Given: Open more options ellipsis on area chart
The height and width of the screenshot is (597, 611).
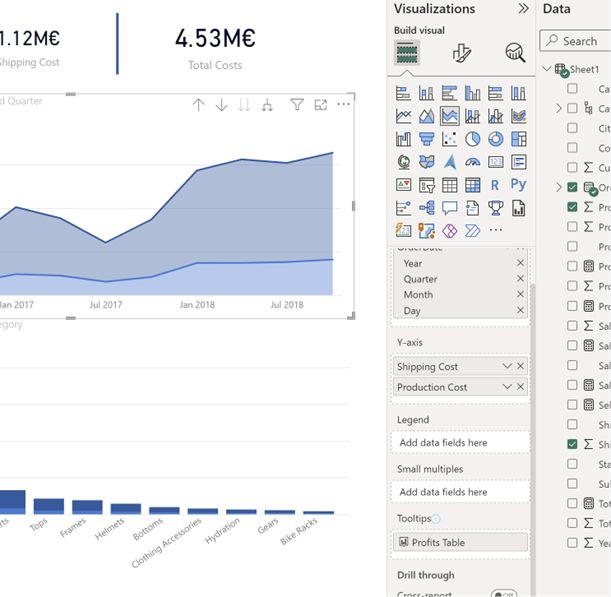Looking at the screenshot, I should (x=343, y=104).
